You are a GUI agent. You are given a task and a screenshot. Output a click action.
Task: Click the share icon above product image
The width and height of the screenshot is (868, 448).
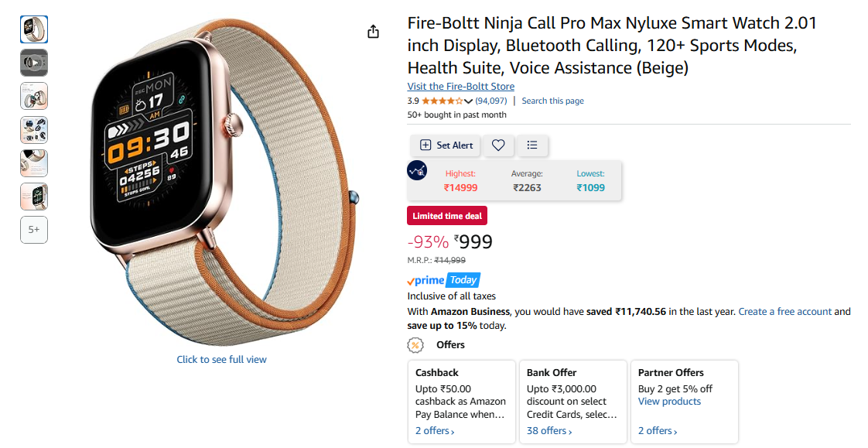[374, 32]
